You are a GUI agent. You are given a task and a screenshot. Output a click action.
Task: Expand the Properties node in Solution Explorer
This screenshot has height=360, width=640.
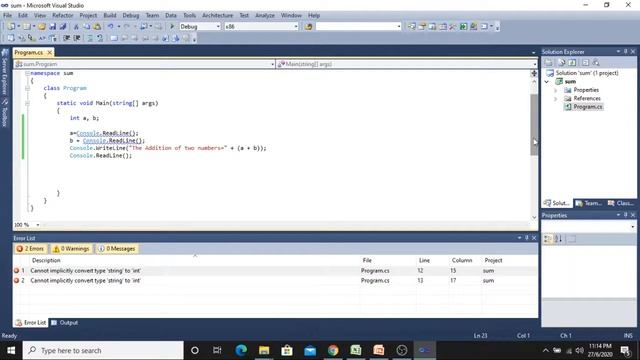[x=556, y=90]
